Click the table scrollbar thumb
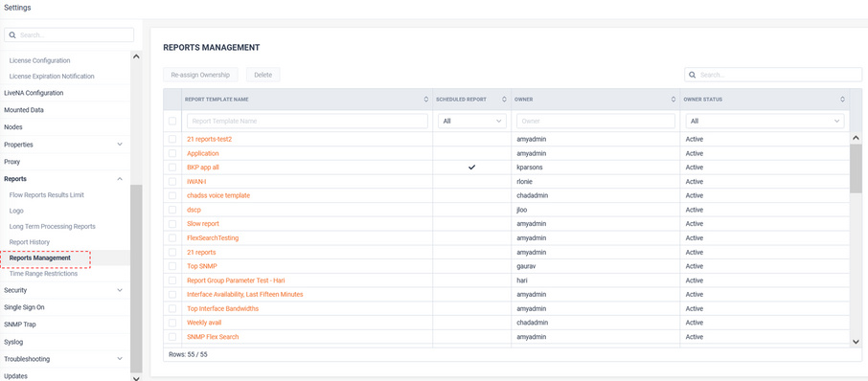This screenshot has height=381, width=868. point(856,168)
